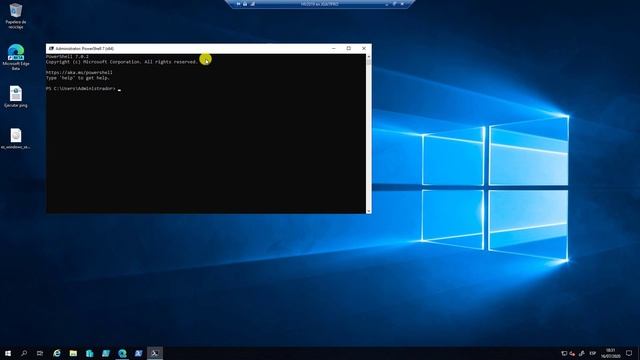The image size is (640, 360).
Task: Maximize the PowerShell window
Action: pos(349,48)
